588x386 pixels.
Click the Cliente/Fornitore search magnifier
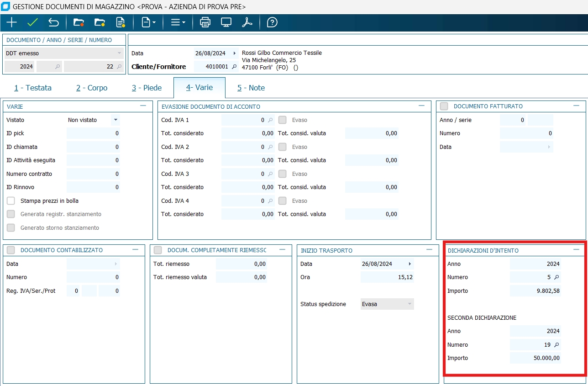pos(234,67)
